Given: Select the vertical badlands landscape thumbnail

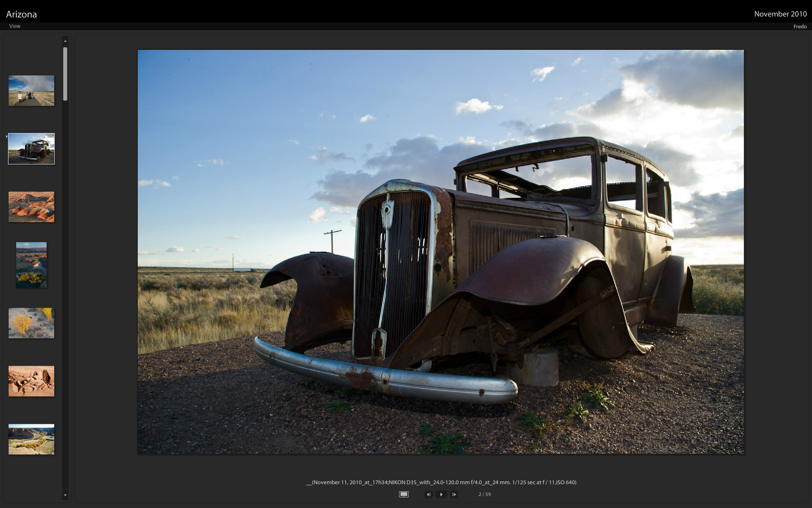Looking at the screenshot, I should coord(31,265).
